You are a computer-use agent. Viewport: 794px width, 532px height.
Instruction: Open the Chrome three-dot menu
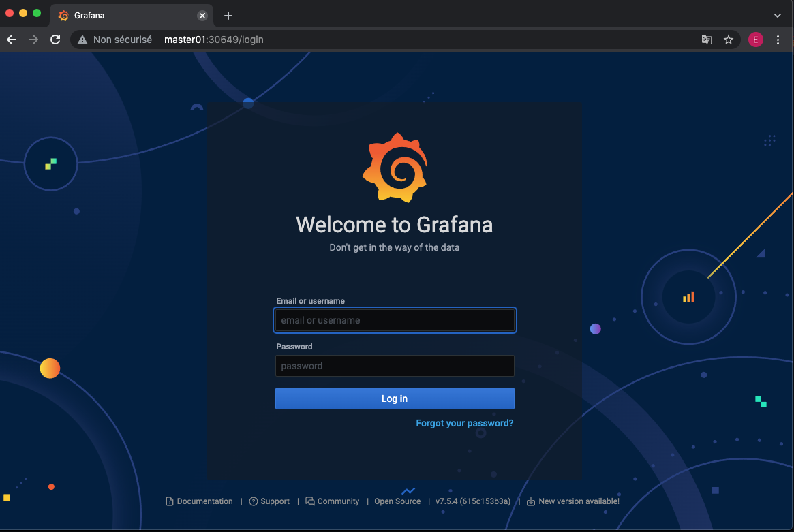pyautogui.click(x=778, y=40)
